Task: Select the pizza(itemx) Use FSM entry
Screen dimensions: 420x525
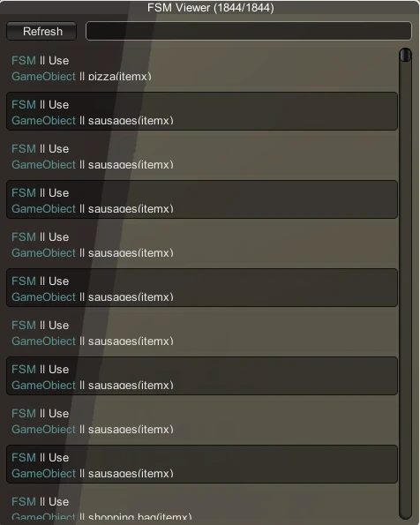Action: pyautogui.click(x=202, y=67)
